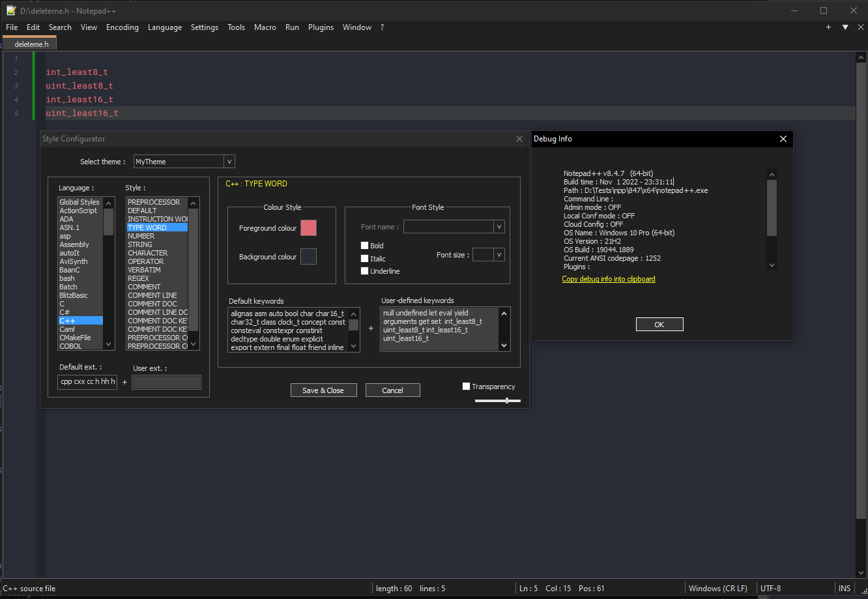Open the ? help menu

pyautogui.click(x=382, y=27)
